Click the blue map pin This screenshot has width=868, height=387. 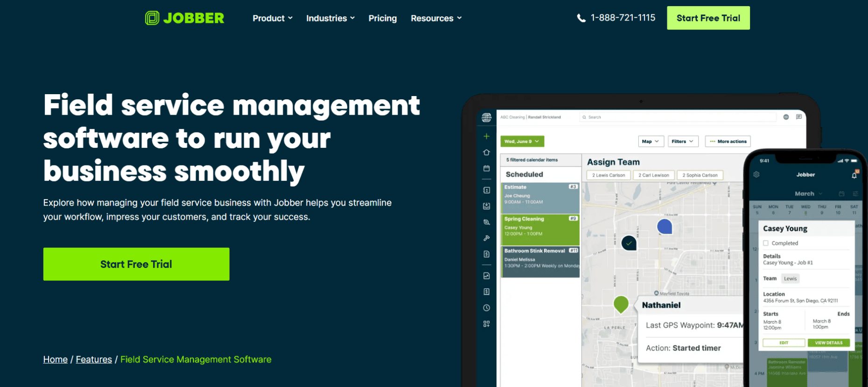pos(665,227)
